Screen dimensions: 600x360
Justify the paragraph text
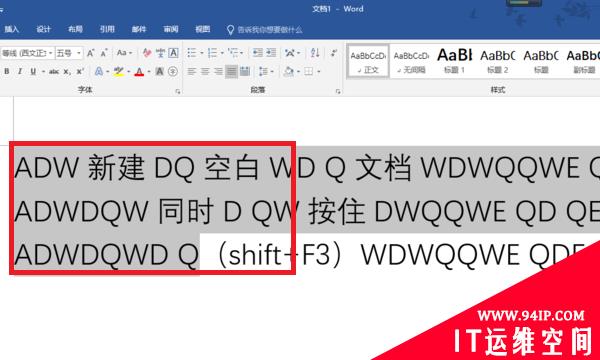231,72
